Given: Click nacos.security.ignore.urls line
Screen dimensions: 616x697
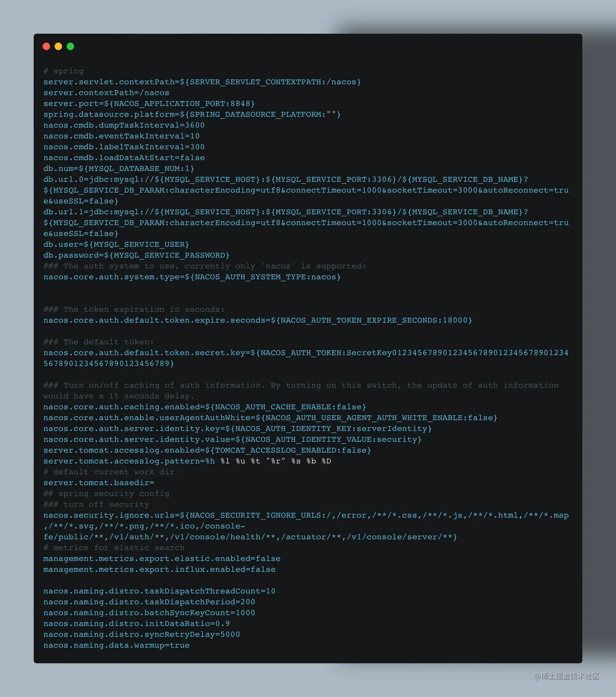Looking at the screenshot, I should 306,526.
